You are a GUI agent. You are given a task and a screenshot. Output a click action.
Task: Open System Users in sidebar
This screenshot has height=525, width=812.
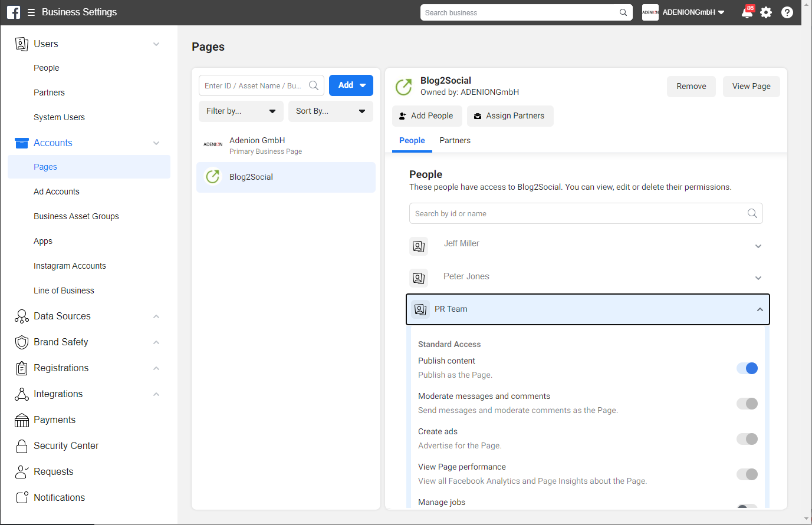[x=60, y=117]
